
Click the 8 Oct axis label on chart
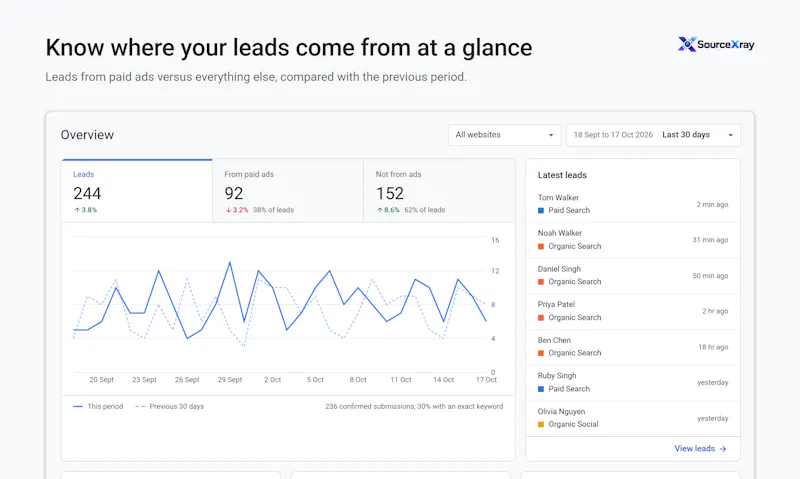358,380
